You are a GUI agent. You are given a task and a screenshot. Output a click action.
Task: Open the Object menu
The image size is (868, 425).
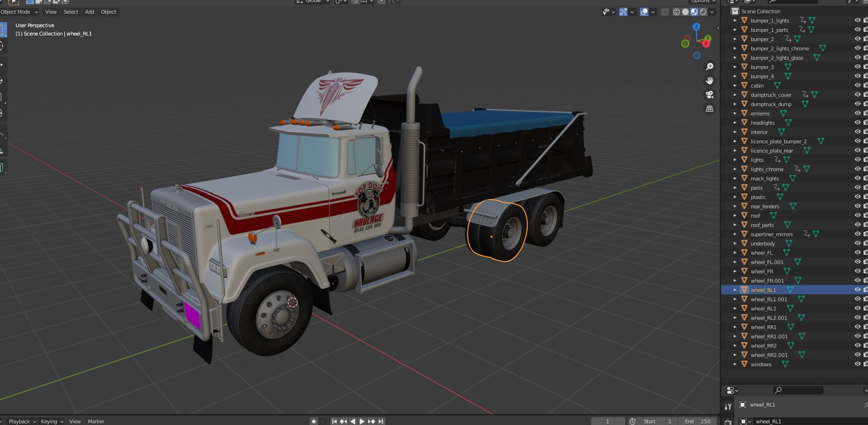(x=108, y=12)
